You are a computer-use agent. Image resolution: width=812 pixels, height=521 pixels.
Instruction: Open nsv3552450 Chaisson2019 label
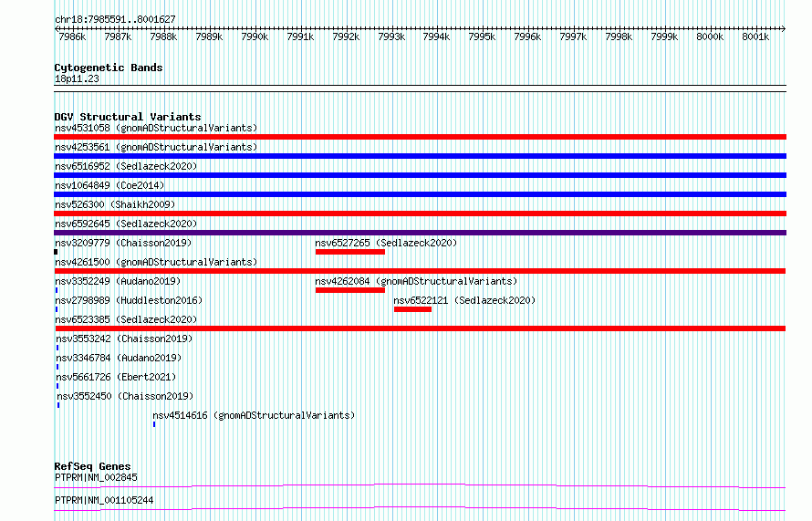click(x=125, y=396)
